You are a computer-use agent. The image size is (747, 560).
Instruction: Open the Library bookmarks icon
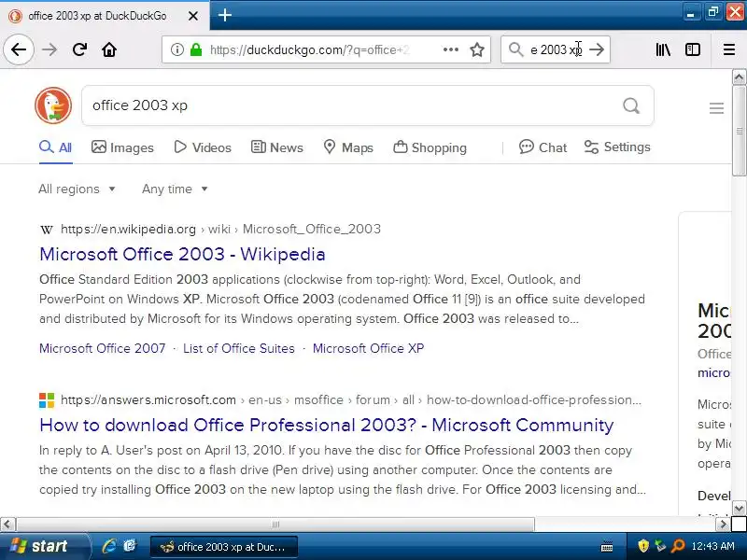click(663, 49)
